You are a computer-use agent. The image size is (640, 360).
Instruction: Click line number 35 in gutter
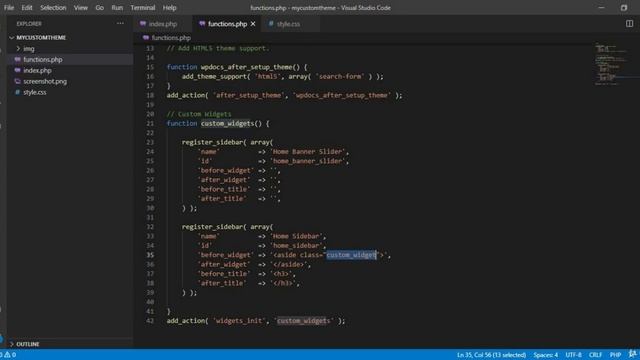coord(150,255)
